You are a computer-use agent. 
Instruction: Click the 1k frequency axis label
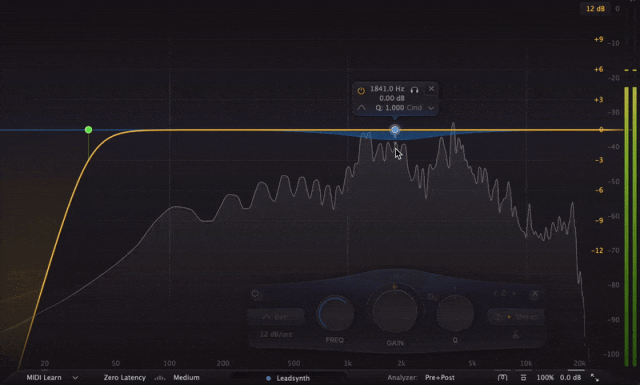pos(347,363)
